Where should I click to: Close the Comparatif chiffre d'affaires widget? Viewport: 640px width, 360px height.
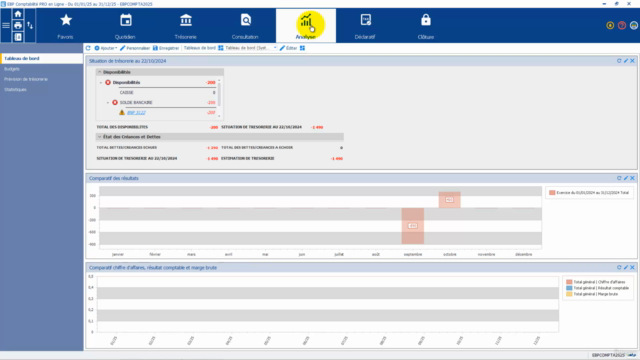click(632, 267)
